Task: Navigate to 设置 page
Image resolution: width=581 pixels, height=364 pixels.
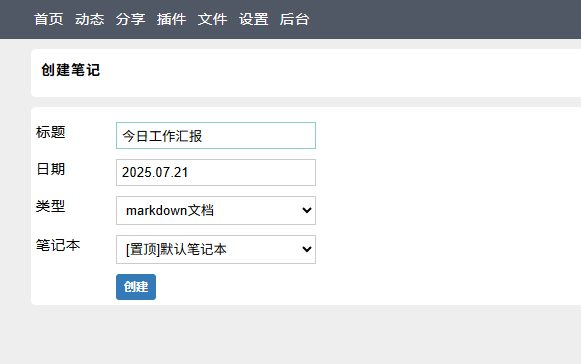Action: [253, 19]
